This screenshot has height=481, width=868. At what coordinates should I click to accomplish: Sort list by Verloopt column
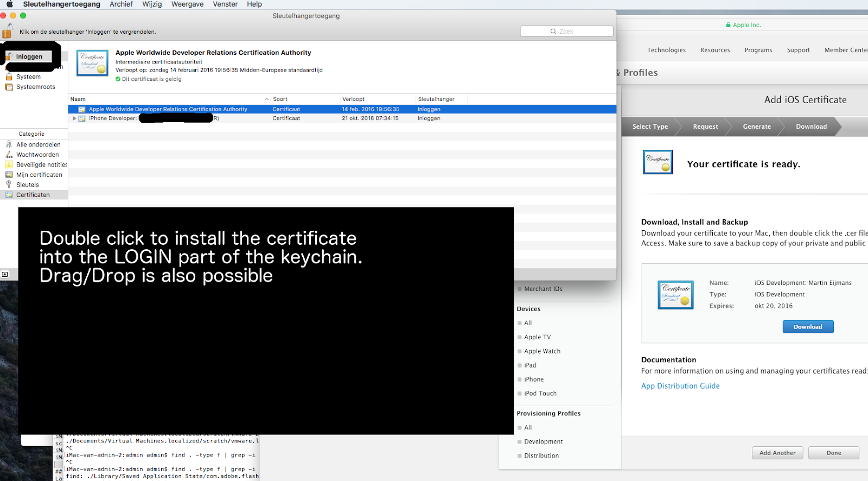tap(378, 99)
